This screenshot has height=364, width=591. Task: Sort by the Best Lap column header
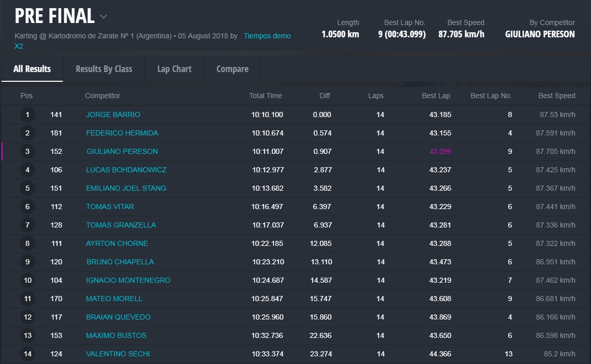click(436, 96)
